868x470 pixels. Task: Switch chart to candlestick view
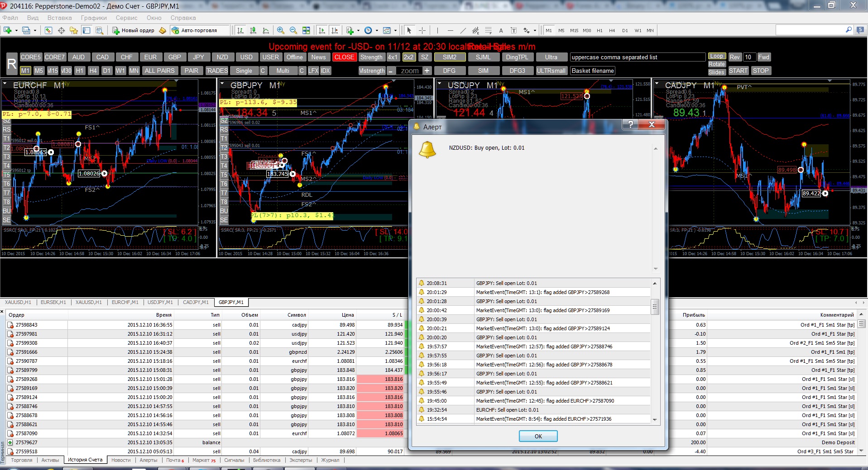[253, 30]
